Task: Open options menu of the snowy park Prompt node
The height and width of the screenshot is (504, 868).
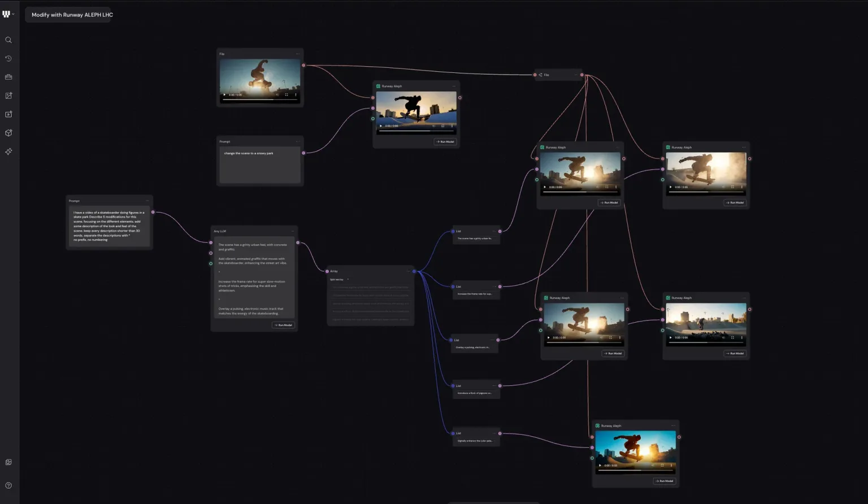Action: 297,141
